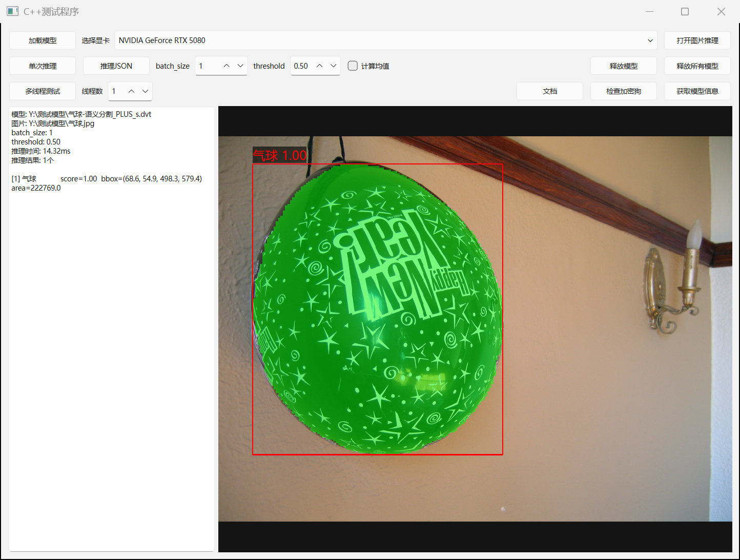740x560 pixels.
Task: Run 单次推理 inference
Action: point(43,66)
